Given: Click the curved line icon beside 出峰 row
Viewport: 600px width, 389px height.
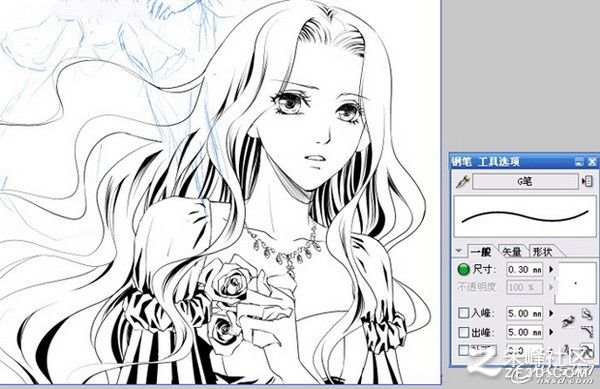Looking at the screenshot, I should point(587,331).
